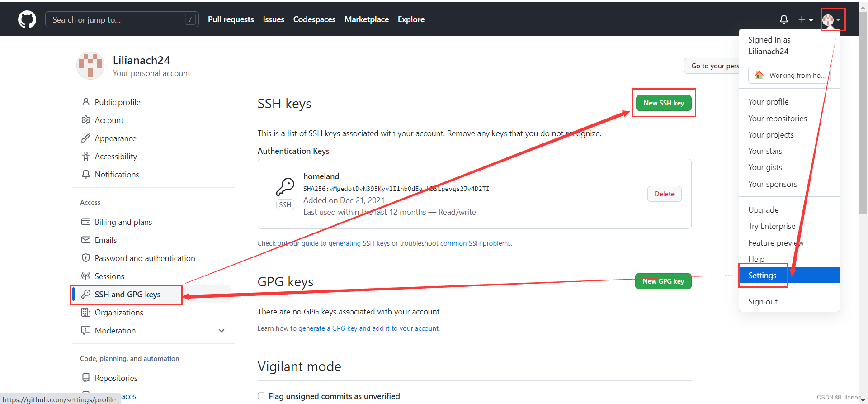868x404 pixels.
Task: Click the key icon beside homeland
Action: point(285,186)
